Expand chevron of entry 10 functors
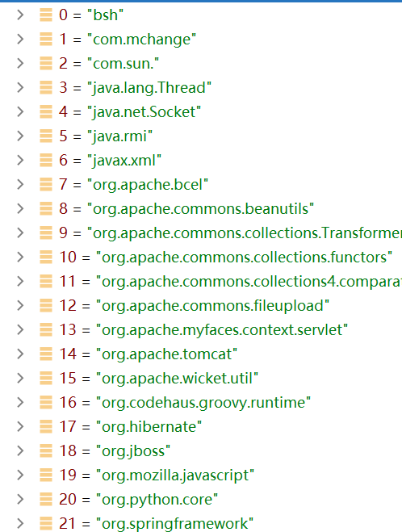 [20, 258]
